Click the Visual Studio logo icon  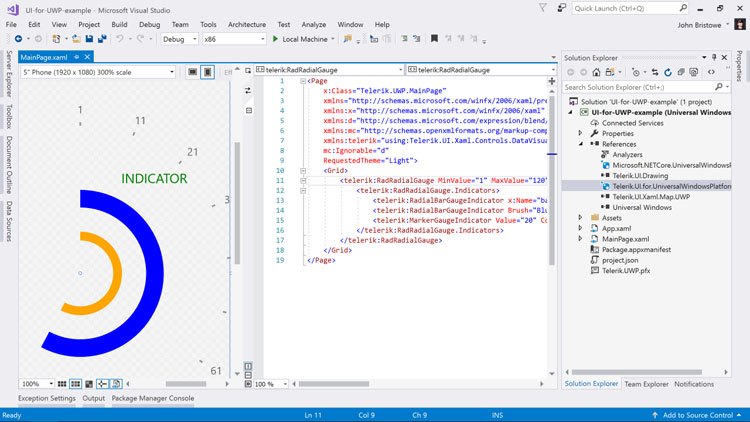13,9
